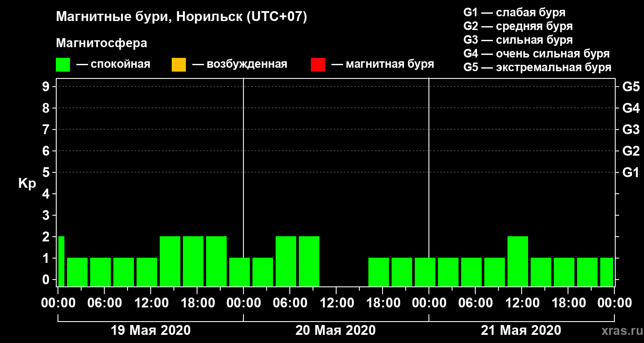
Task: Click the '18:00' time label under 19 May
Action: tap(197, 303)
